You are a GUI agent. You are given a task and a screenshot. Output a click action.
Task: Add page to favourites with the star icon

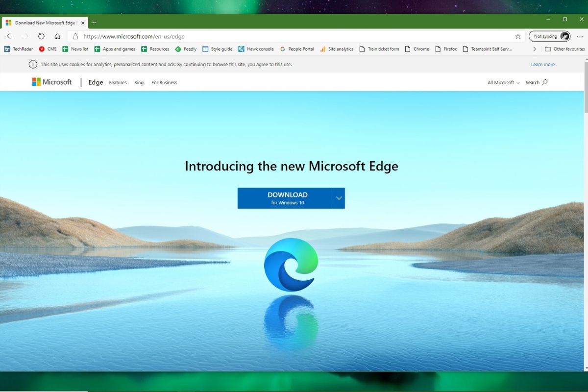point(518,36)
